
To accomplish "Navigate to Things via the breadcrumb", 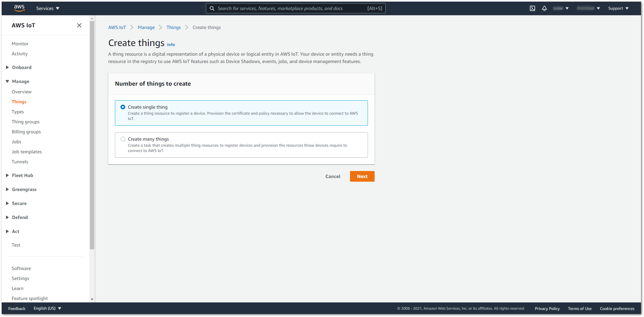I will coord(173,27).
